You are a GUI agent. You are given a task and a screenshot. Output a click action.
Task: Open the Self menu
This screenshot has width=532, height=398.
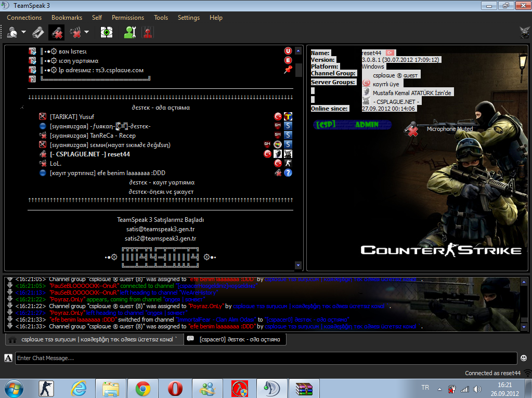tap(97, 18)
